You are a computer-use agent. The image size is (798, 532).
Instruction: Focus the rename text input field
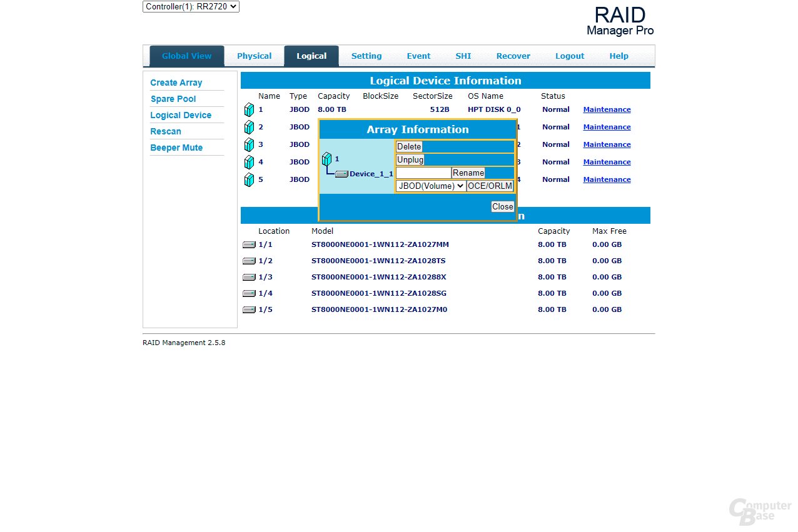click(423, 173)
